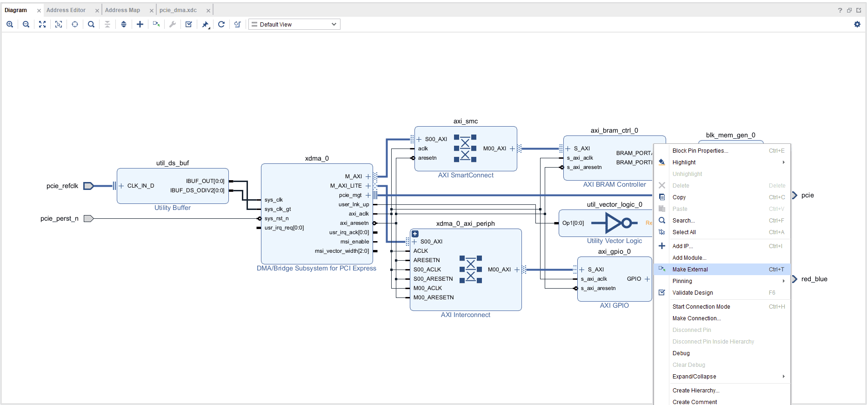Click the validate design checkmark toolbar icon
This screenshot has height=405, width=868.
189,24
